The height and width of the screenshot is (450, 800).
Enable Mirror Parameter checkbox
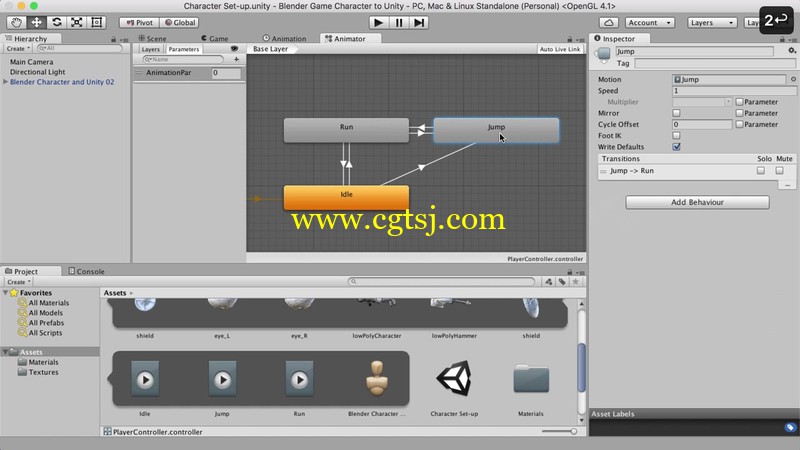point(739,113)
